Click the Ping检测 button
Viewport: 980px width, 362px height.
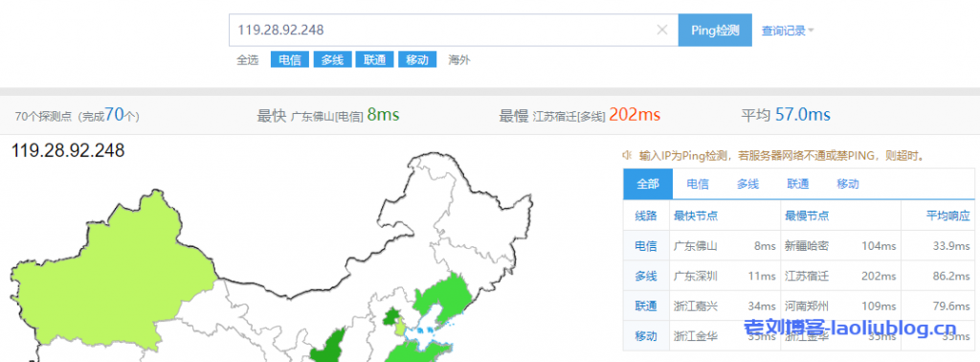715,30
